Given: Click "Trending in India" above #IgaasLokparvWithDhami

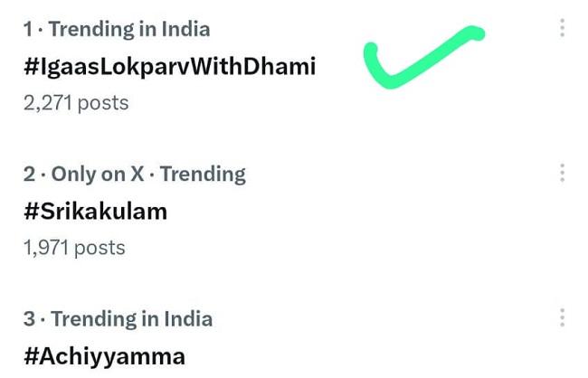Looking at the screenshot, I should coord(129,29).
